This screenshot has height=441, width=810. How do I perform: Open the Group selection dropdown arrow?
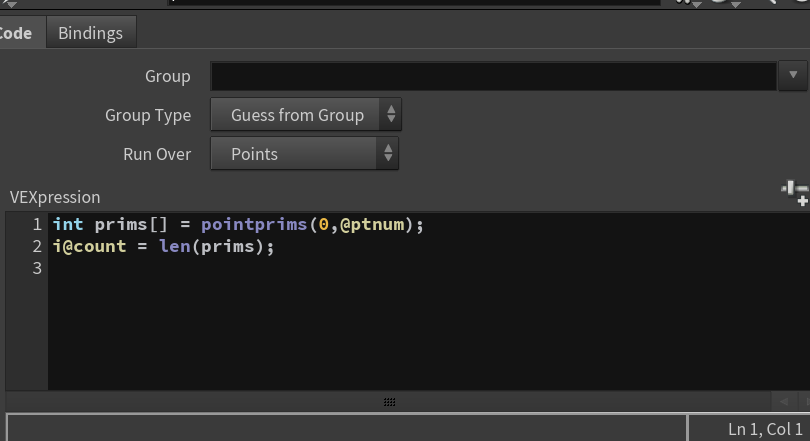(x=793, y=76)
